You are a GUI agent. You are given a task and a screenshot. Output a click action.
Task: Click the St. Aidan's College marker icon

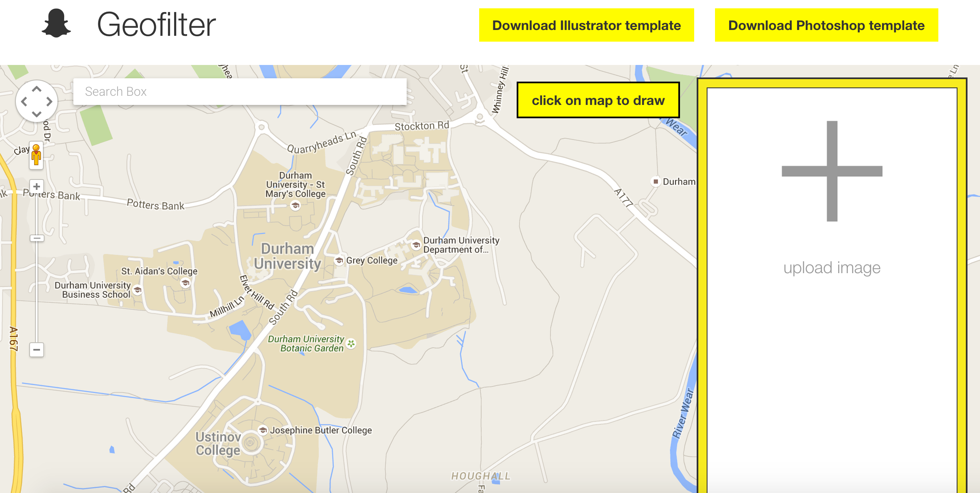click(x=185, y=283)
